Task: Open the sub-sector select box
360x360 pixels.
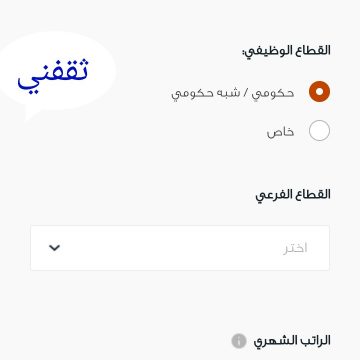Action: 180,248
